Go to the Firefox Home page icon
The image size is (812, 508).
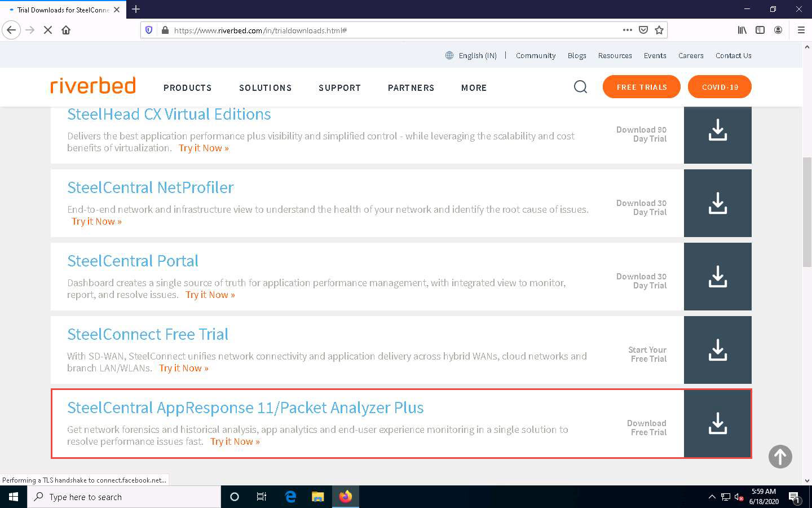click(x=66, y=30)
